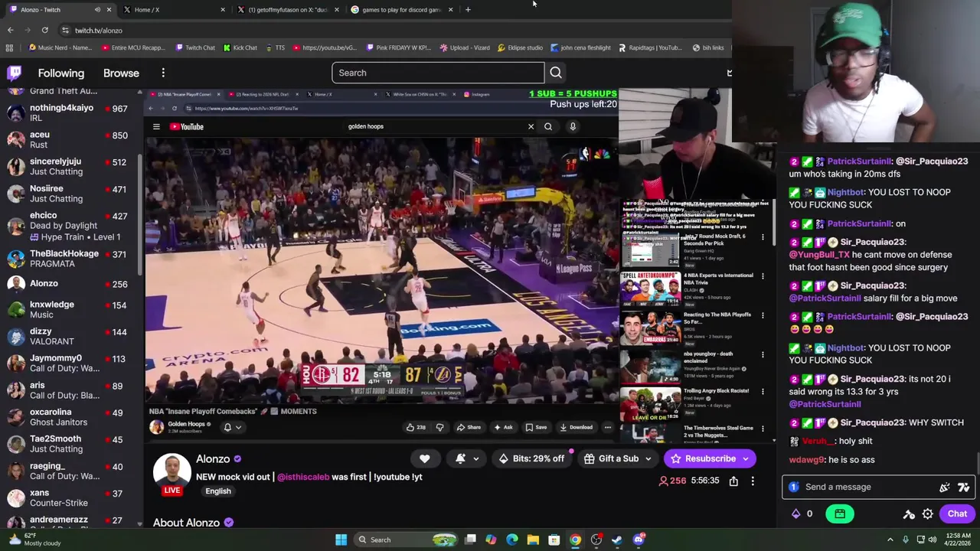Open a new browser tab

pyautogui.click(x=468, y=10)
